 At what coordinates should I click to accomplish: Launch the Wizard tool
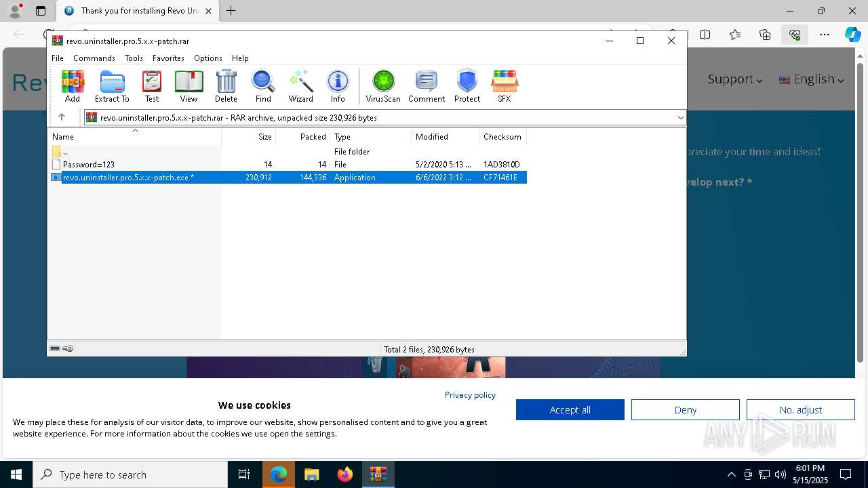point(300,86)
